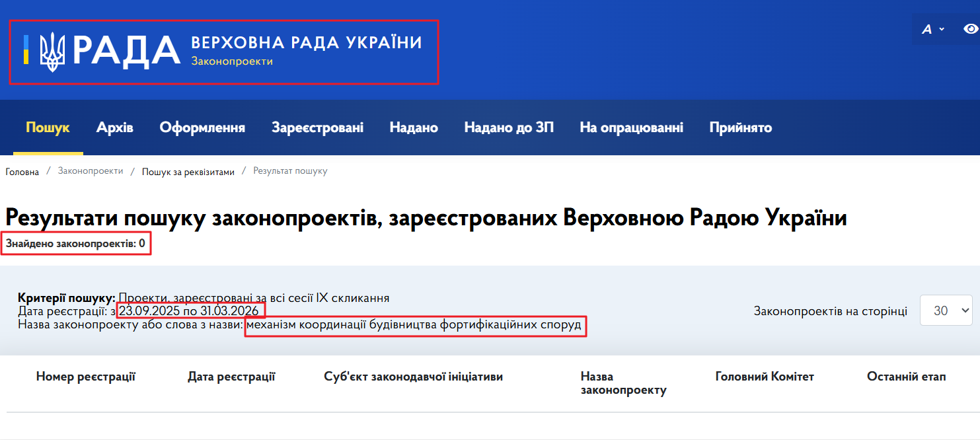Open the 'Зареєстровані' section
The image size is (980, 440).
point(317,128)
